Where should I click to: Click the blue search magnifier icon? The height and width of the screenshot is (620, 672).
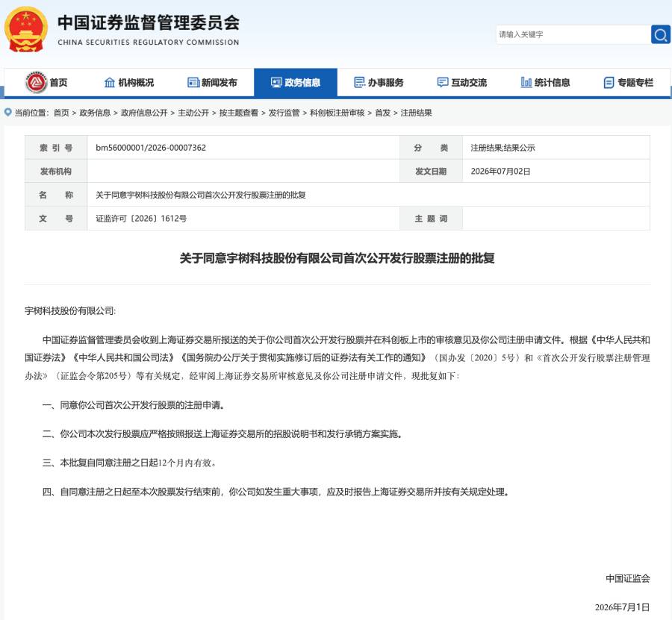click(x=660, y=34)
